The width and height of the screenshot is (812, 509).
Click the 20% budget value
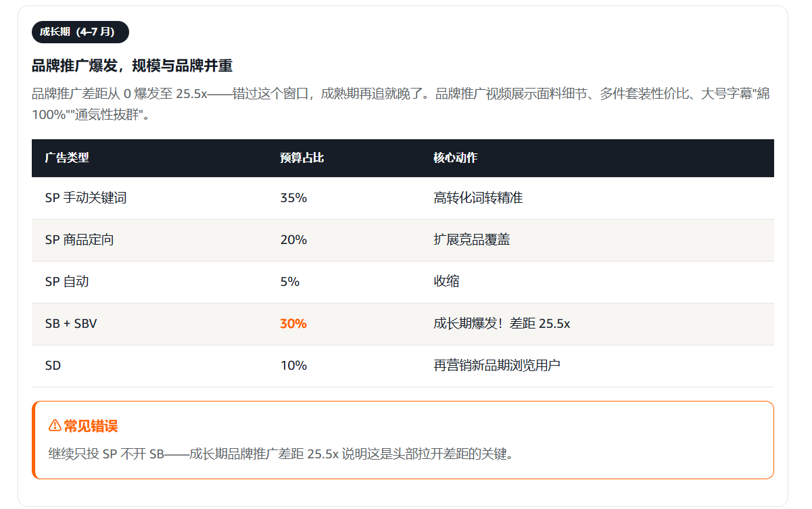pyautogui.click(x=293, y=240)
